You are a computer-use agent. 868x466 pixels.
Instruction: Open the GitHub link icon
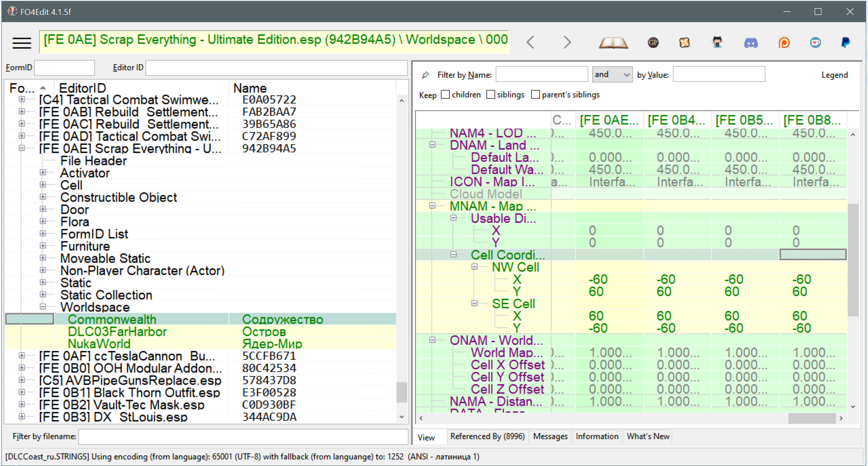pos(717,42)
